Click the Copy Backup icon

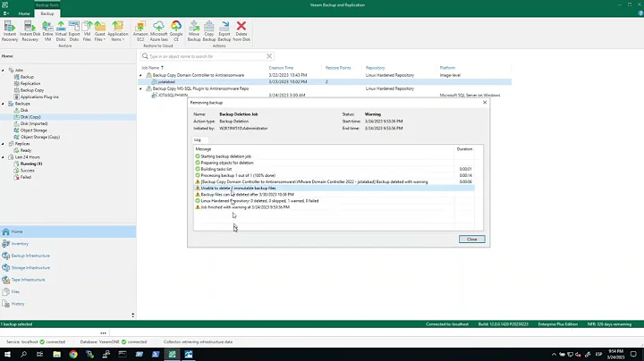point(209,31)
